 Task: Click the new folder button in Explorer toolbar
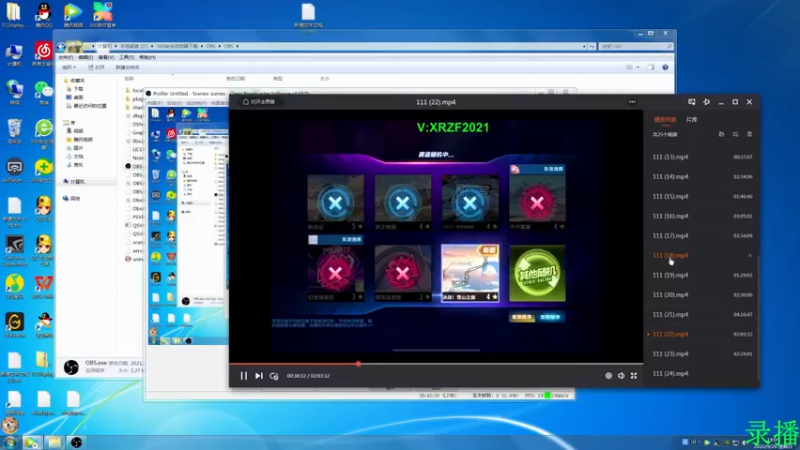127,67
